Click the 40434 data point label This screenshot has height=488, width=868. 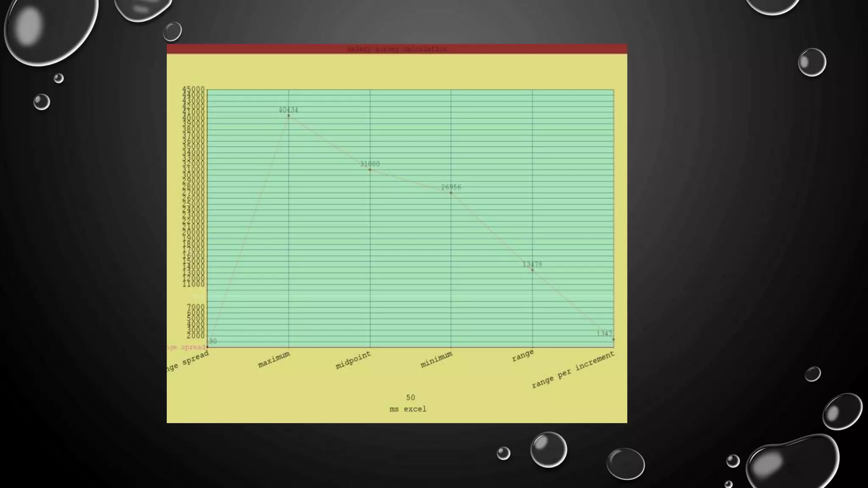point(288,110)
